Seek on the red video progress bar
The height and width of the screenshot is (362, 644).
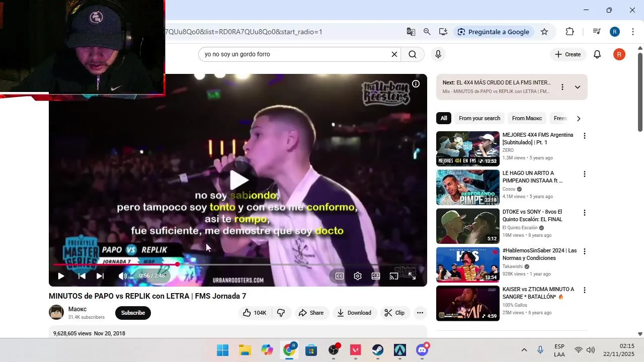coord(237,264)
